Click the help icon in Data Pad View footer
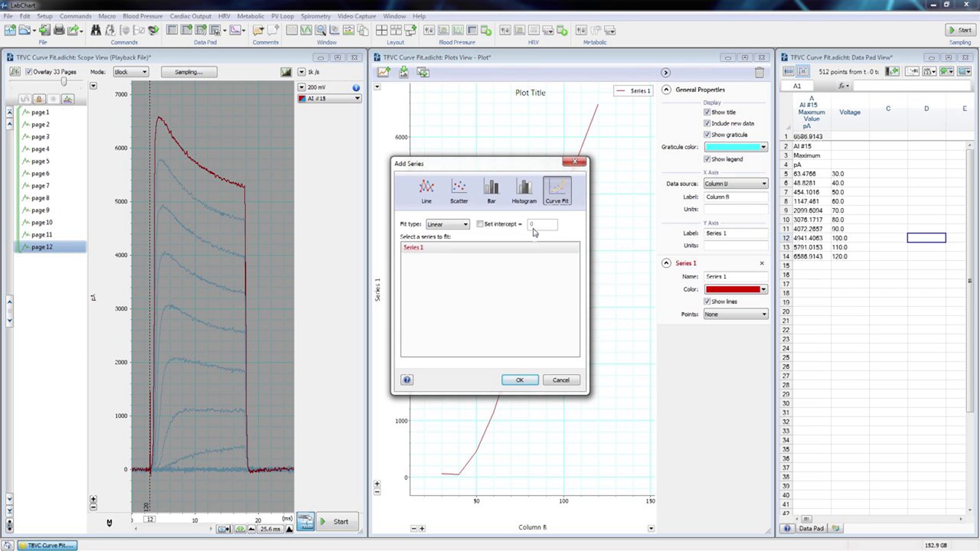 click(787, 528)
